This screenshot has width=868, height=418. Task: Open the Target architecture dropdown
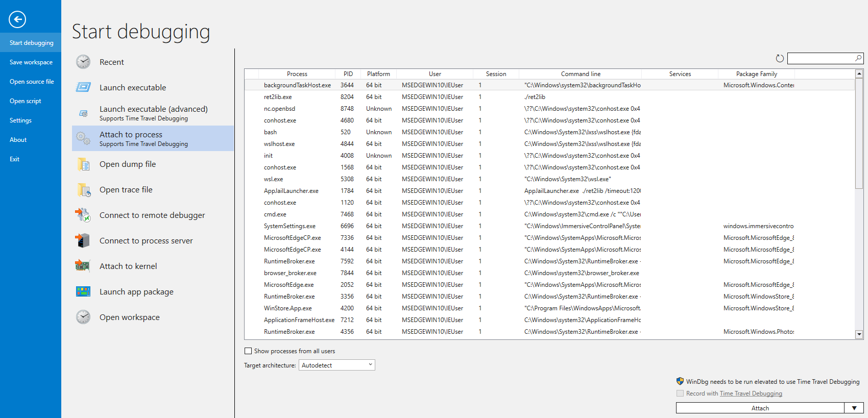(337, 365)
